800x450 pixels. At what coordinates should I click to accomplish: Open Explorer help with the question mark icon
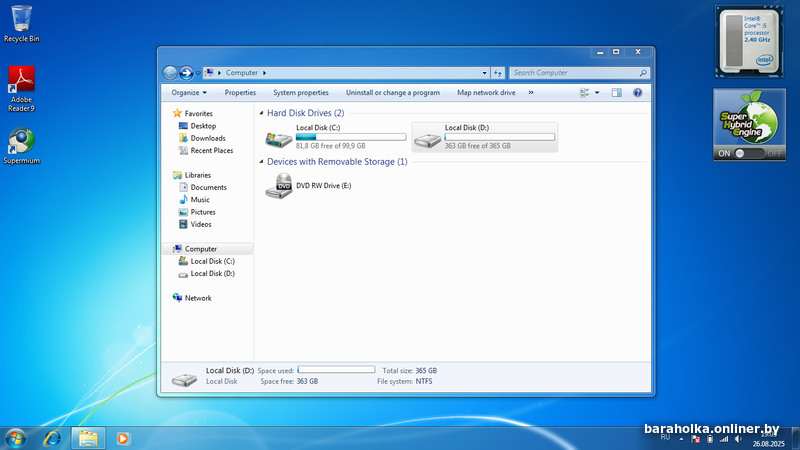pyautogui.click(x=638, y=92)
